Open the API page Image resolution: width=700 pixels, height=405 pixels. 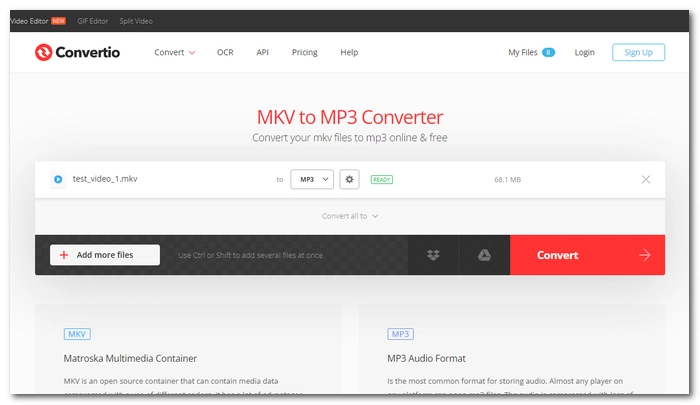coord(262,52)
